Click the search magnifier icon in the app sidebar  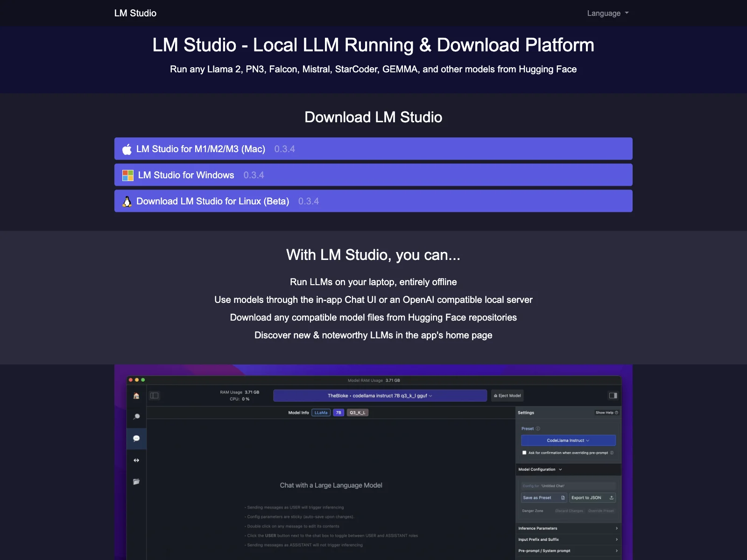point(136,417)
